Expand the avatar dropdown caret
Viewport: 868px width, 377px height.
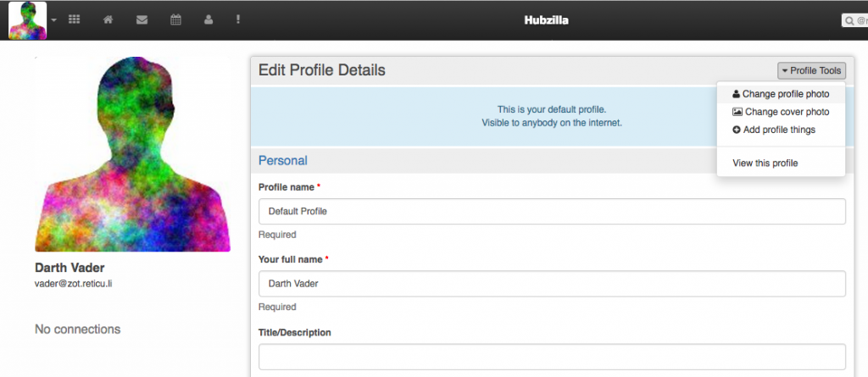pyautogui.click(x=54, y=19)
